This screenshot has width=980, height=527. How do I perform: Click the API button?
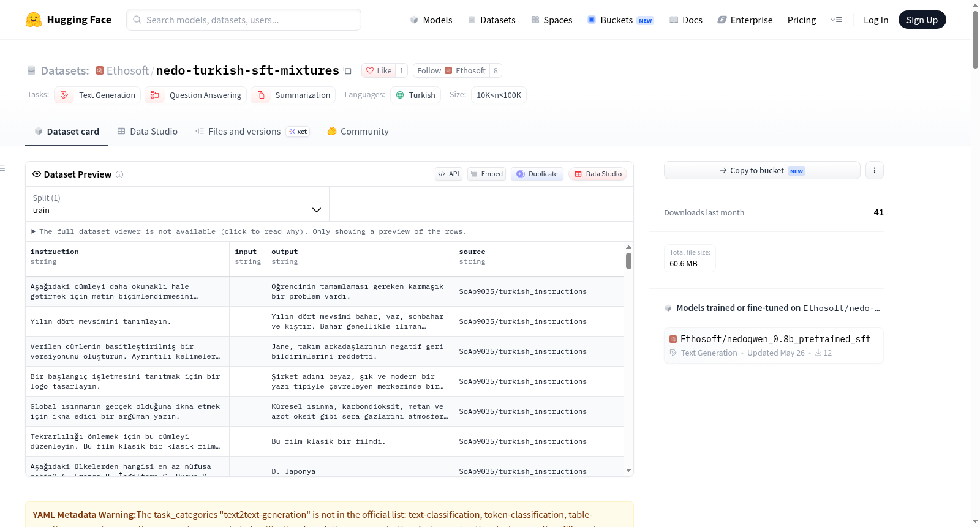pos(448,174)
